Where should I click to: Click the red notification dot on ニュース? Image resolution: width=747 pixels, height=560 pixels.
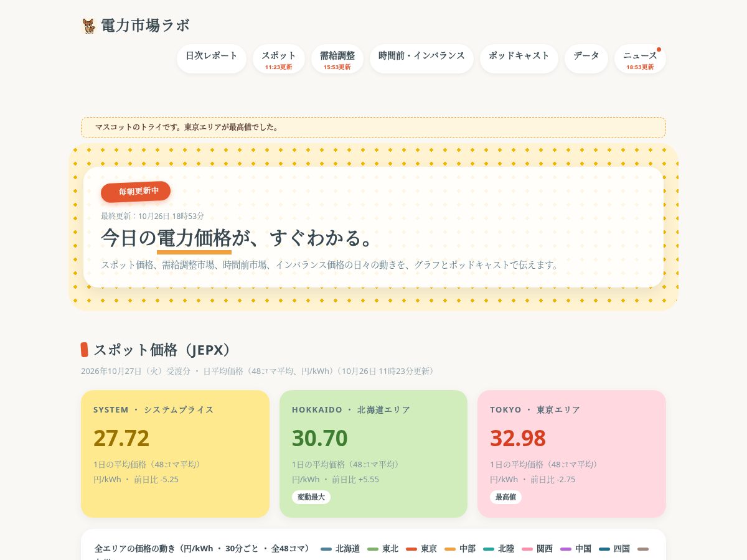659,49
